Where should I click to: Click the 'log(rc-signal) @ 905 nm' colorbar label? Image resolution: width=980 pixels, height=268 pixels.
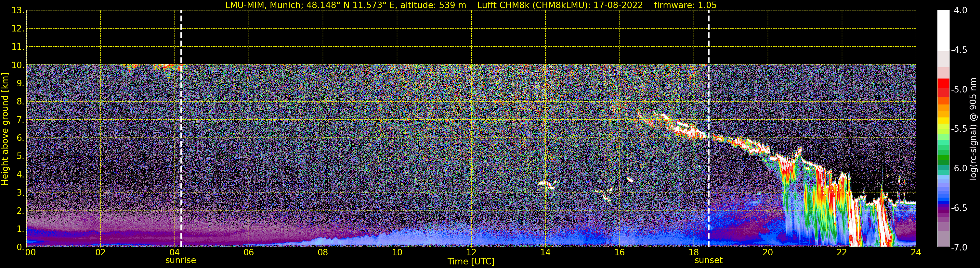point(973,129)
